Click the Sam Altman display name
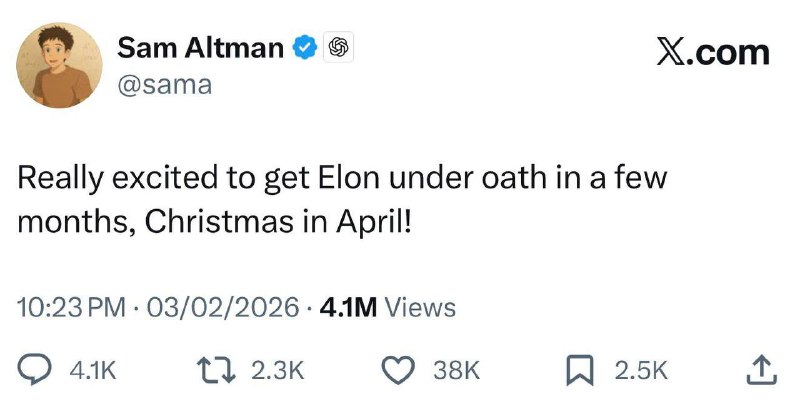This screenshot has height=419, width=800. click(200, 47)
